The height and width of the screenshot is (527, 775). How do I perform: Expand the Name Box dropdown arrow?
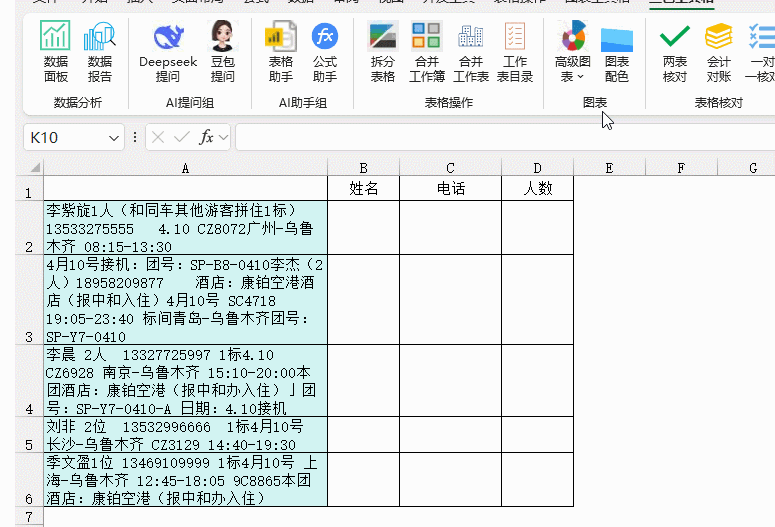coord(114,138)
